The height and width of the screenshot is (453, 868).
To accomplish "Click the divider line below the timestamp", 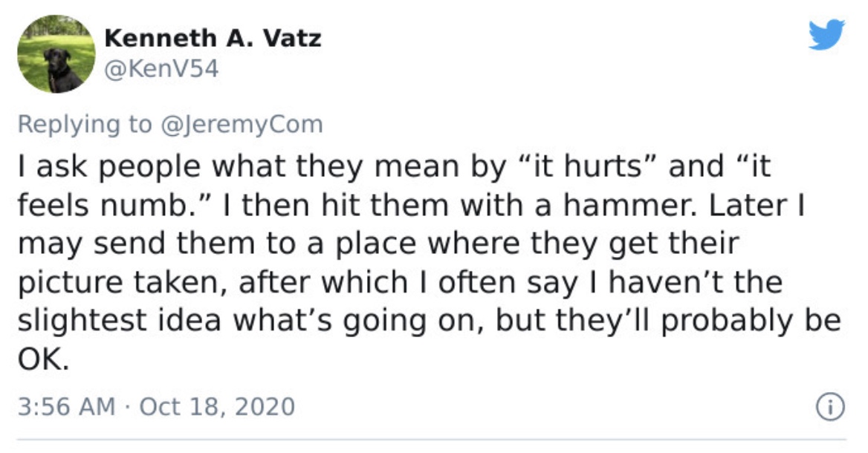I will click(432, 440).
